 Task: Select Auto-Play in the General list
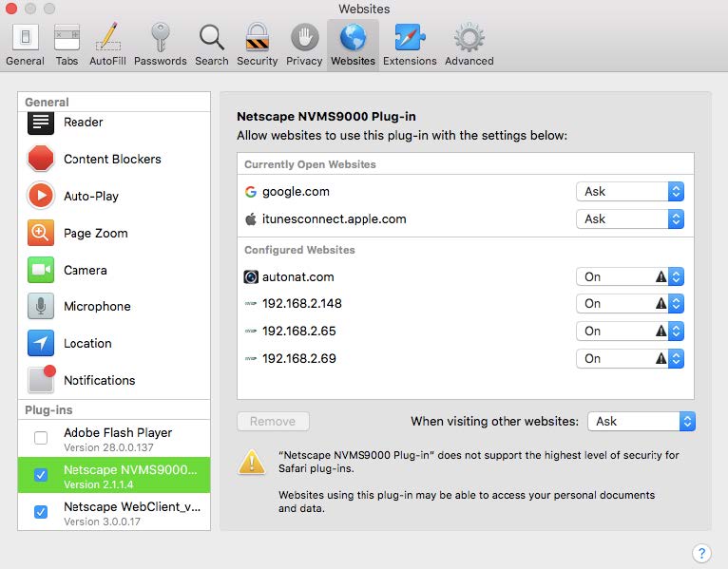coord(90,196)
